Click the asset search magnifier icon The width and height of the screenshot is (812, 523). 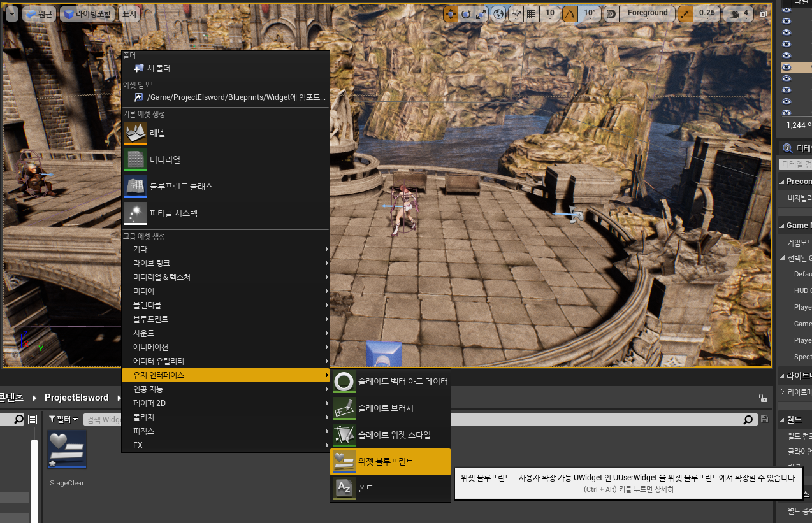[748, 419]
